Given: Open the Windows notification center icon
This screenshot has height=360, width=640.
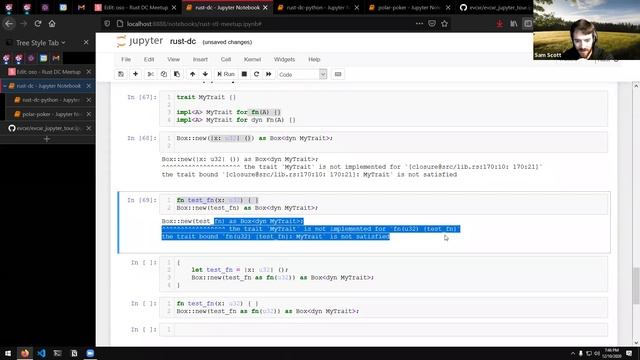Looking at the screenshot, I should pyautogui.click(x=629, y=353).
